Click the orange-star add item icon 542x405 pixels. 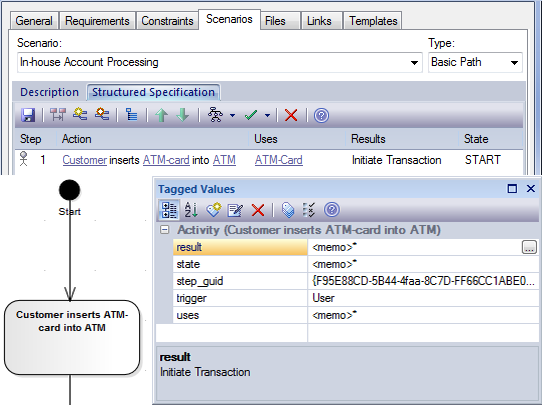(102, 114)
